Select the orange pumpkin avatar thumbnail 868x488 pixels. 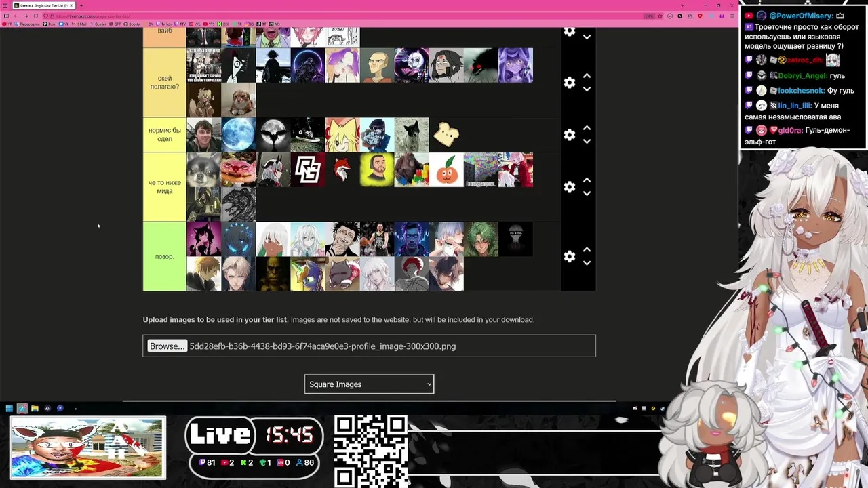[446, 169]
